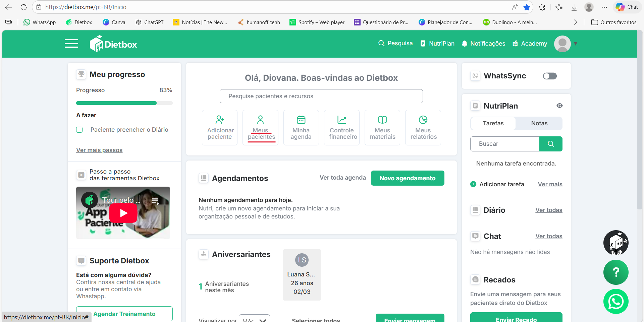Click the Enviar Recado button

(516, 318)
